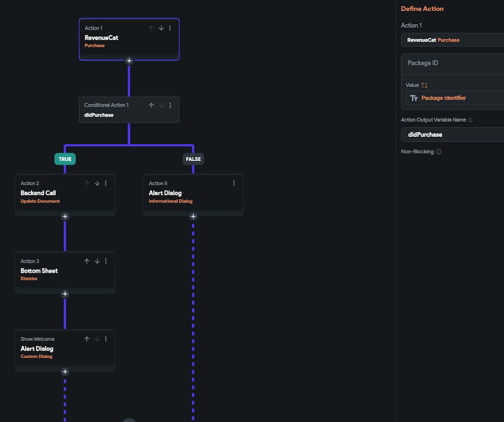This screenshot has width=504, height=422.
Task: Open Action 5 Alert Dialog options menu
Action: coord(234,183)
